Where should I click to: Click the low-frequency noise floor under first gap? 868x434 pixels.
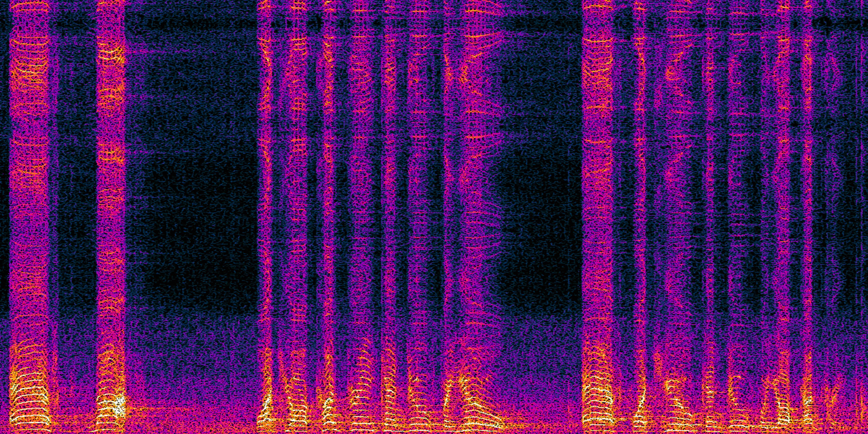pos(192,421)
